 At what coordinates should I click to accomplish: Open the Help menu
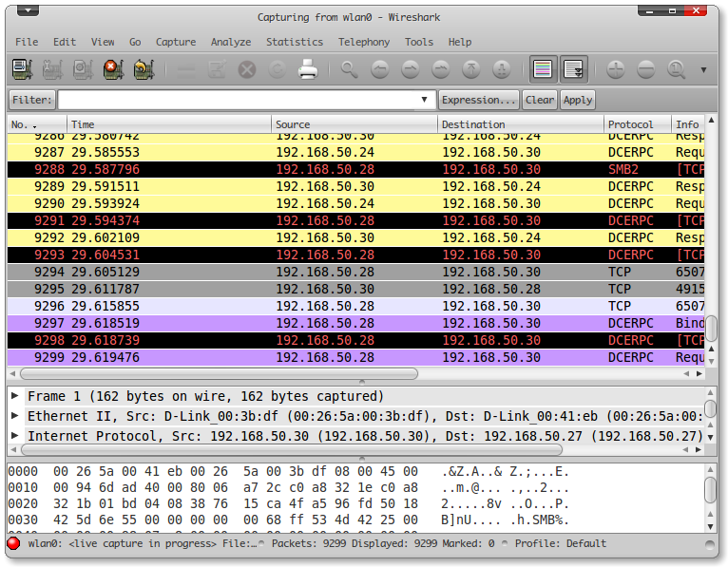point(460,42)
